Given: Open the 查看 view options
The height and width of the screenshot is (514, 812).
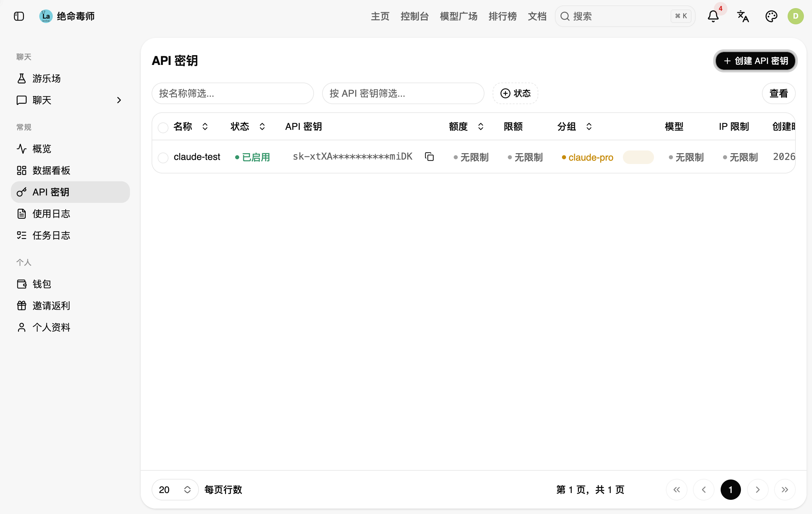Looking at the screenshot, I should coord(779,93).
